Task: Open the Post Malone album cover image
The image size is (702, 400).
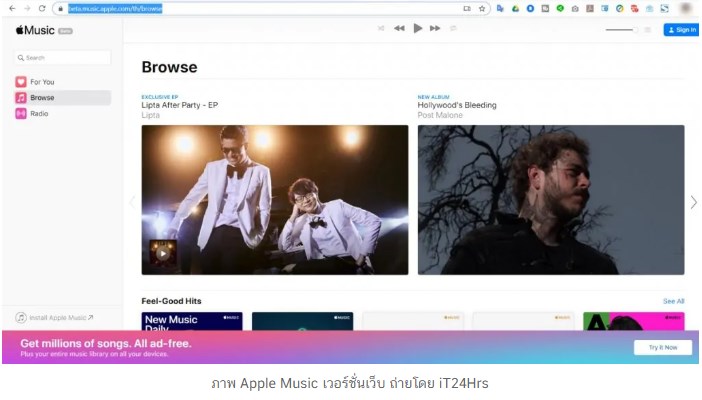Action: 551,200
